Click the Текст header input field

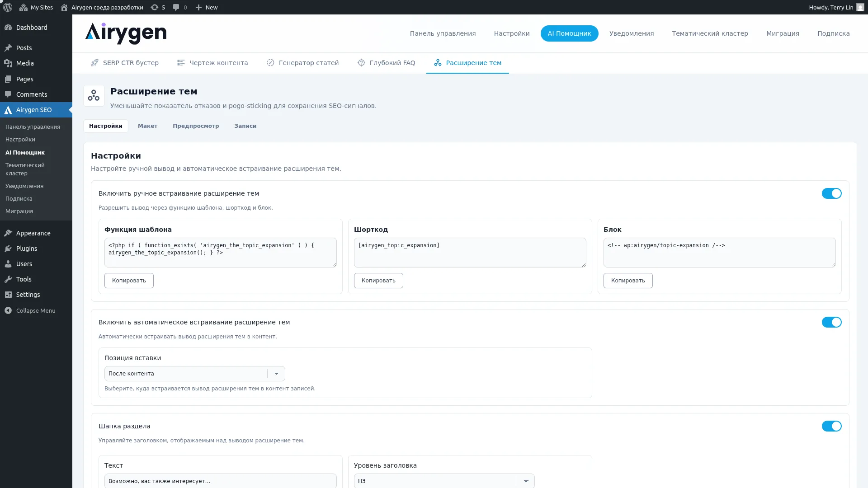click(221, 481)
